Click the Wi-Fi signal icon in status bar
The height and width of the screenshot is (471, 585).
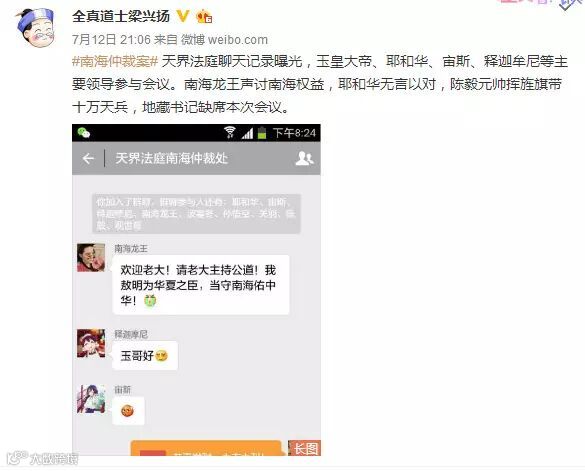[x=229, y=132]
